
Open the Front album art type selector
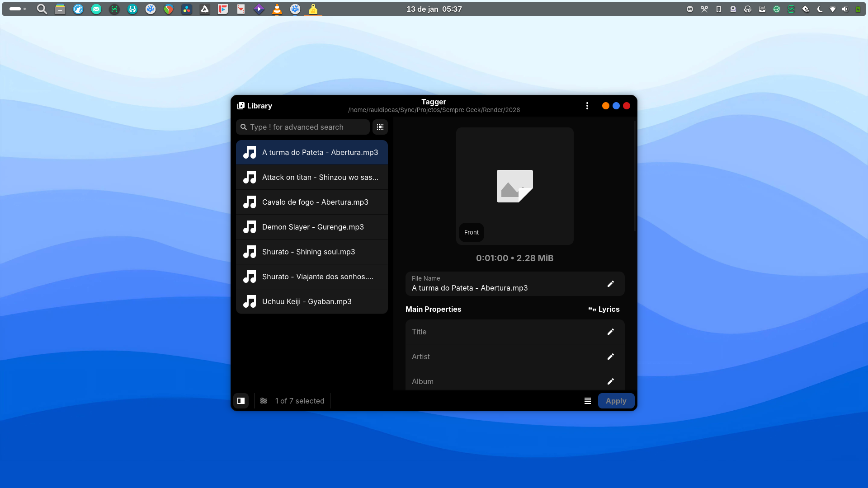pyautogui.click(x=471, y=232)
